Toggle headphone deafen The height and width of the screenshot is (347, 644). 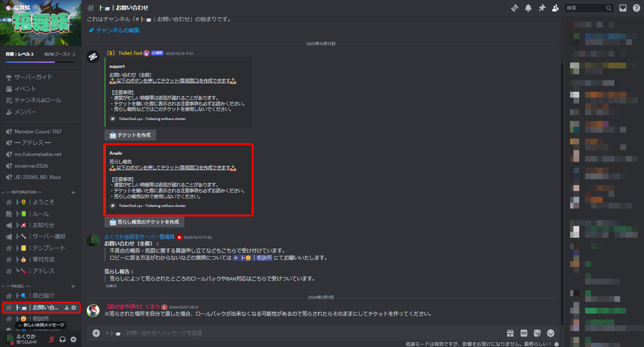63,339
